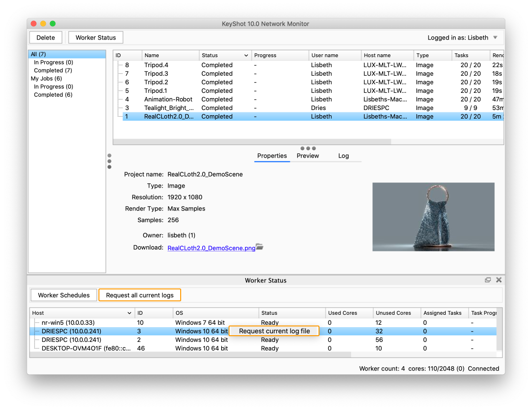Open the Status column filter dropdown
The width and height of the screenshot is (532, 410).
pyautogui.click(x=245, y=55)
